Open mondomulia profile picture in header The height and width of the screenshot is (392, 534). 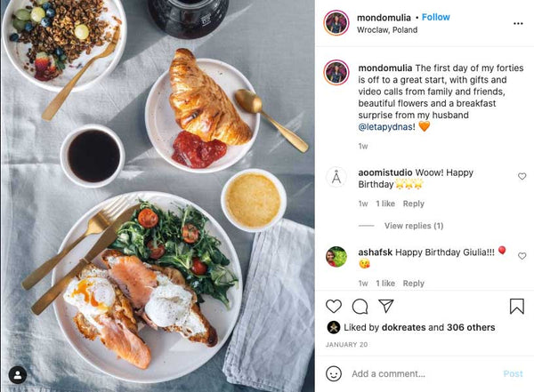[336, 23]
